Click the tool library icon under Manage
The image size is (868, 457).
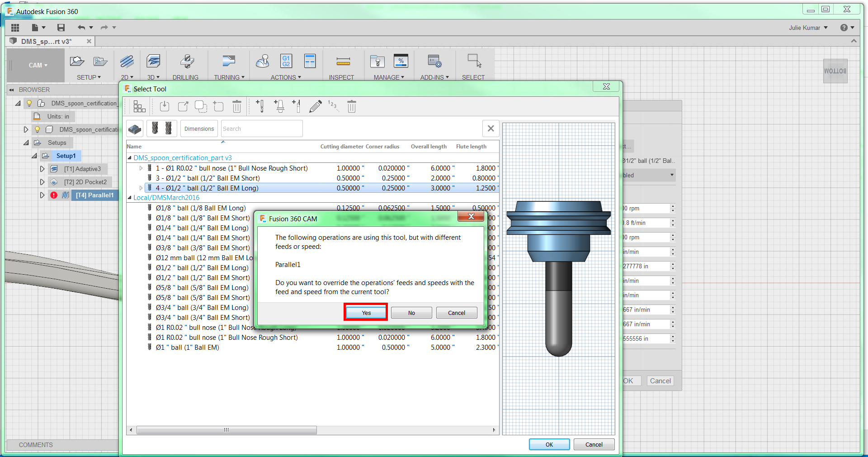(x=377, y=61)
